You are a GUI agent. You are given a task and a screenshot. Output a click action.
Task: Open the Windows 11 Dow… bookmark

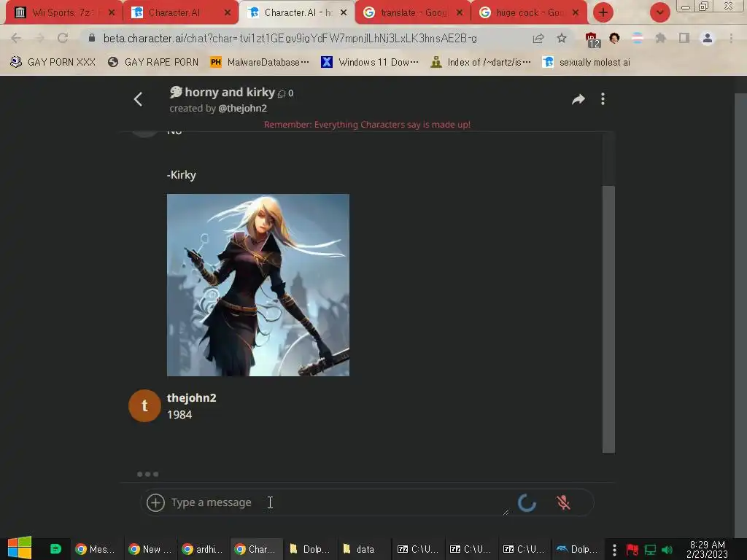point(370,62)
